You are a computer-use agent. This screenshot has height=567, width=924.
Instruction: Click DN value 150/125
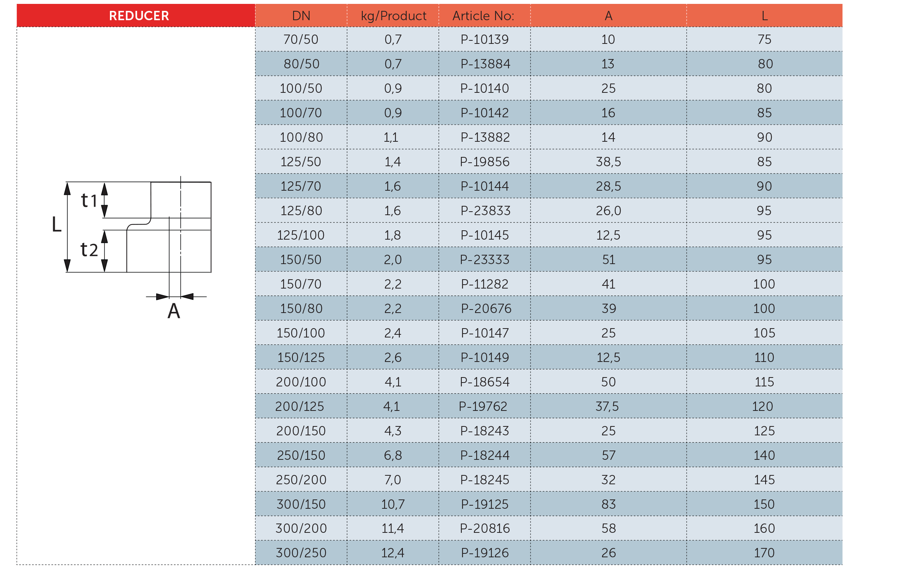tap(301, 357)
